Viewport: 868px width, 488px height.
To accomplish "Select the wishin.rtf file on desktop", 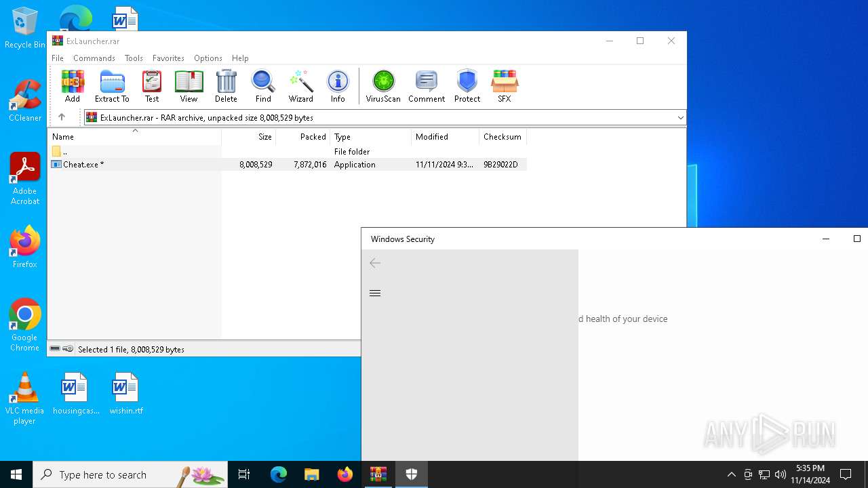I will (x=126, y=393).
